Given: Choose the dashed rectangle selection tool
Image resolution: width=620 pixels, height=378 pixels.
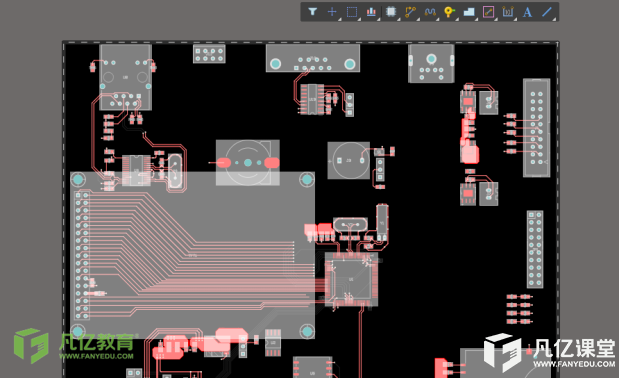Looking at the screenshot, I should click(x=352, y=12).
